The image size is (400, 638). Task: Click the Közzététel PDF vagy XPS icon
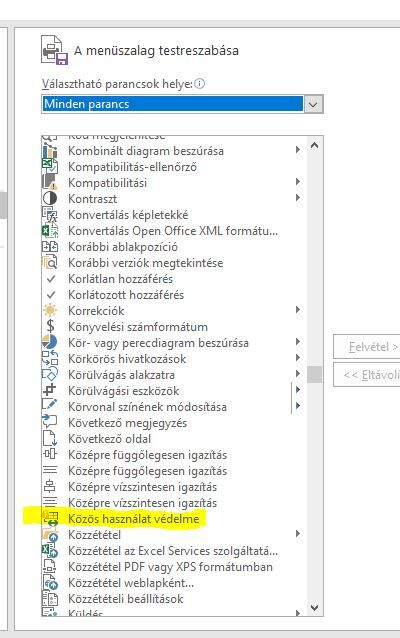tap(50, 567)
